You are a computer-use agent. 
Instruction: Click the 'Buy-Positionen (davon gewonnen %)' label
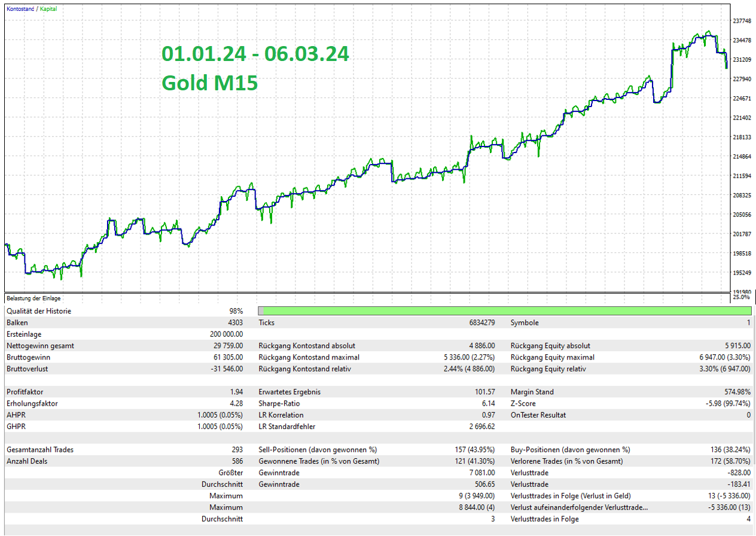[570, 450]
